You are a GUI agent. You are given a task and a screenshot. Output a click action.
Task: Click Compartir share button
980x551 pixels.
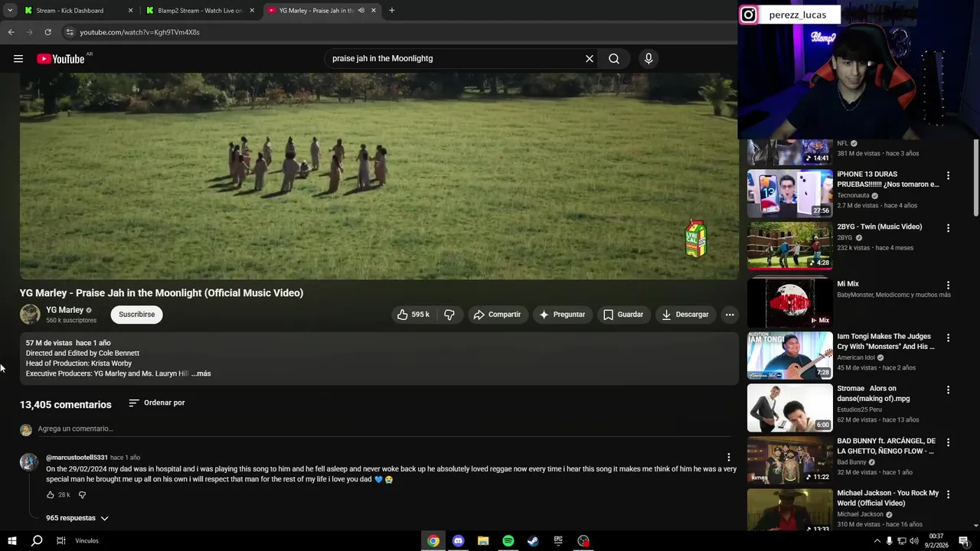(x=498, y=315)
